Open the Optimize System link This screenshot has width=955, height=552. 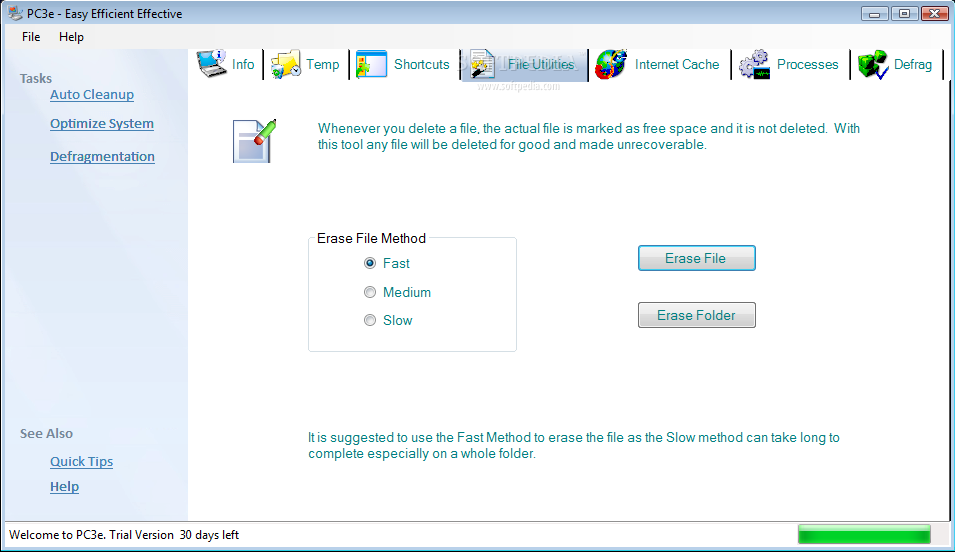(x=102, y=124)
